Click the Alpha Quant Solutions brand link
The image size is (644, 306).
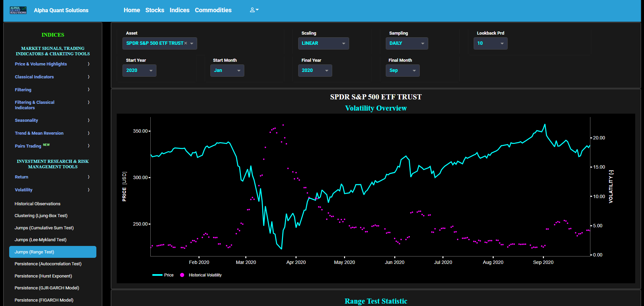tap(61, 11)
